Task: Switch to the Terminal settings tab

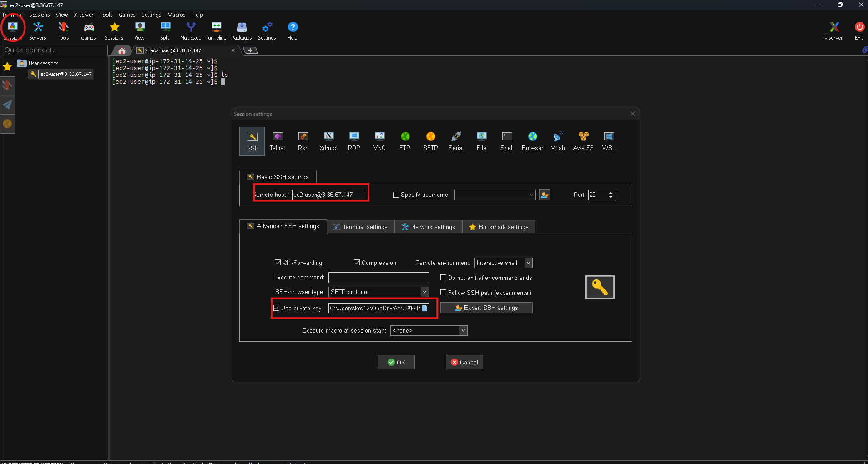Action: coord(360,227)
